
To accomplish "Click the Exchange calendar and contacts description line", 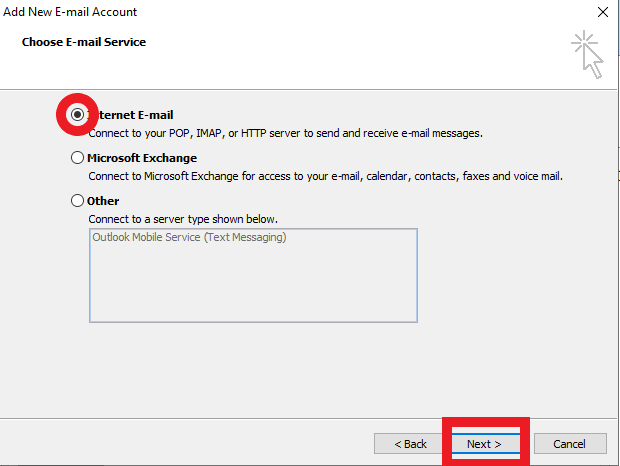I will click(325, 175).
